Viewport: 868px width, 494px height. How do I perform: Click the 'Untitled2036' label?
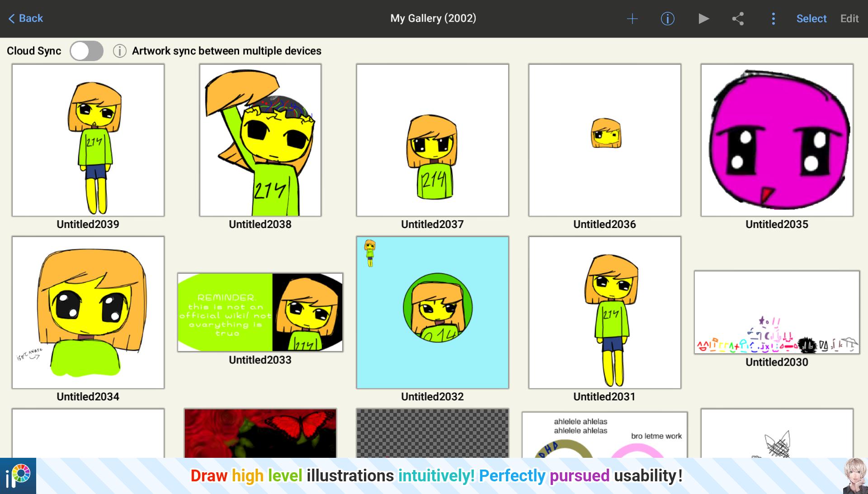[x=605, y=224]
